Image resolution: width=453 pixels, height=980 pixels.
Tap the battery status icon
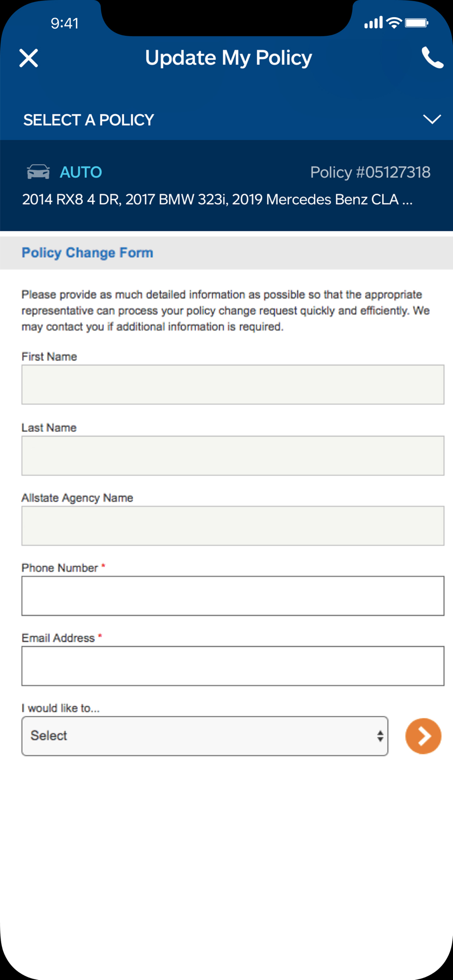[417, 23]
